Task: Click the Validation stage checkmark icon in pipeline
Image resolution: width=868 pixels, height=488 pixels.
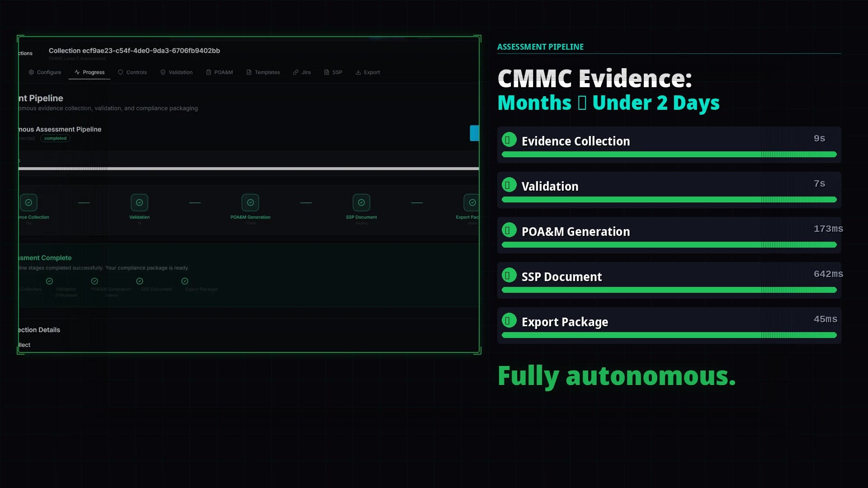Action: tap(139, 202)
